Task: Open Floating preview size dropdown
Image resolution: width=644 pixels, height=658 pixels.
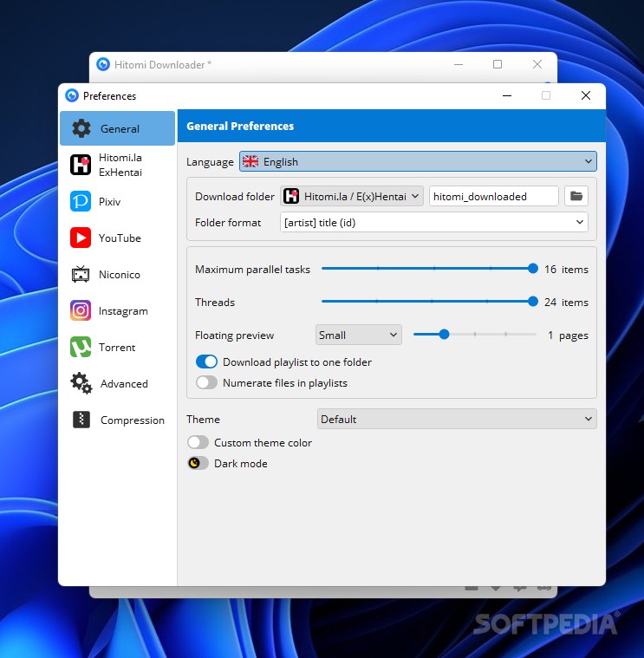Action: coord(358,335)
